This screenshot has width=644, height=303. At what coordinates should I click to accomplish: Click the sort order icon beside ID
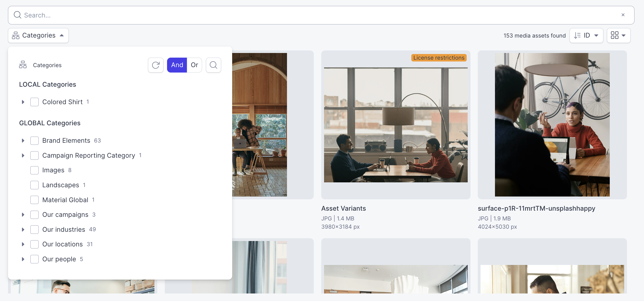click(577, 35)
